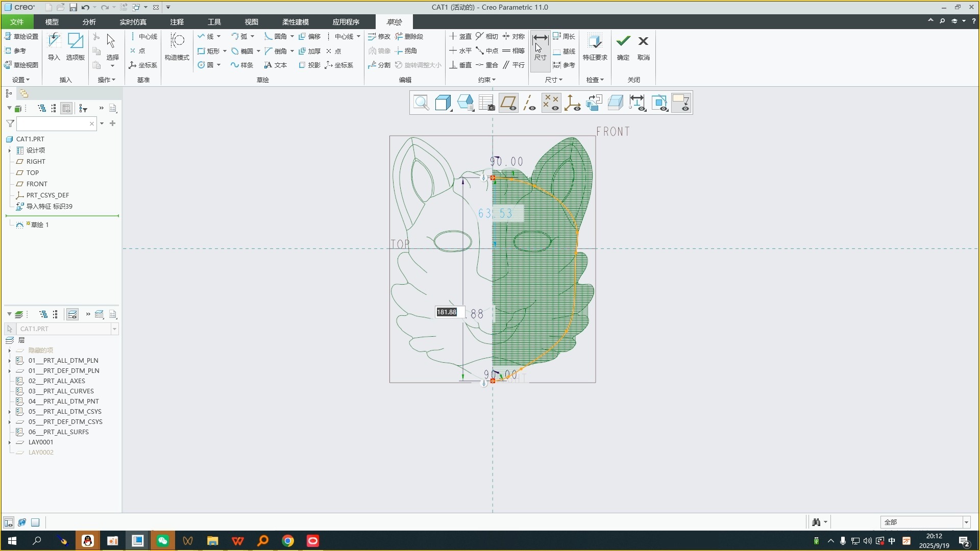Open WeChat from the taskbar
Viewport: 980px width, 551px height.
163,541
